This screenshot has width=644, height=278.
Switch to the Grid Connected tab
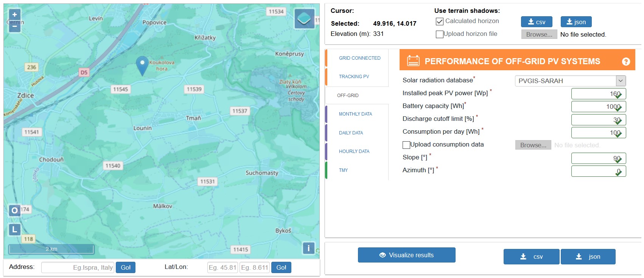[359, 58]
